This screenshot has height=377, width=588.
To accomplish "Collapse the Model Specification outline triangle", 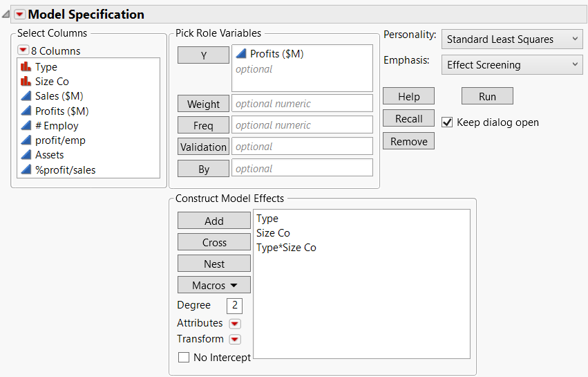I will [6, 15].
